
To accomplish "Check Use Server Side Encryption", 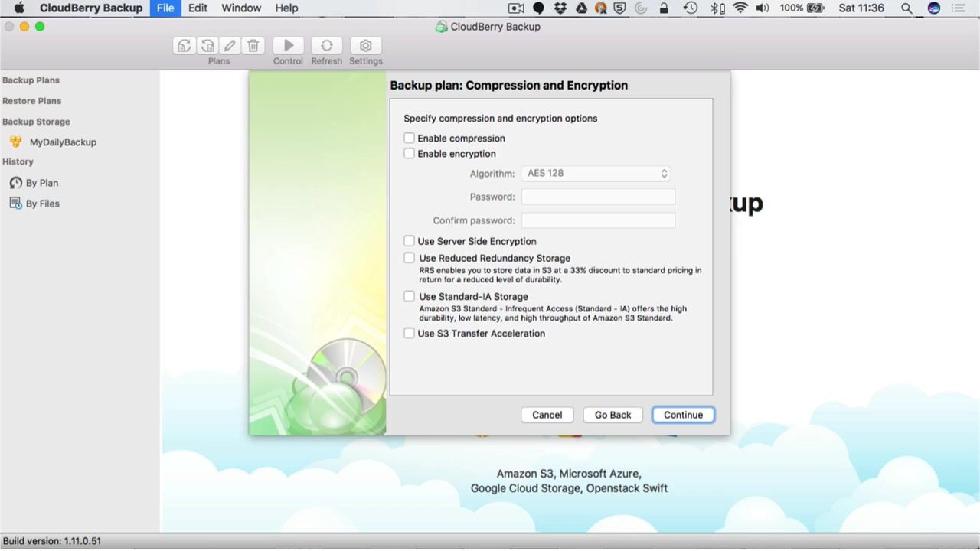I will pyautogui.click(x=410, y=241).
